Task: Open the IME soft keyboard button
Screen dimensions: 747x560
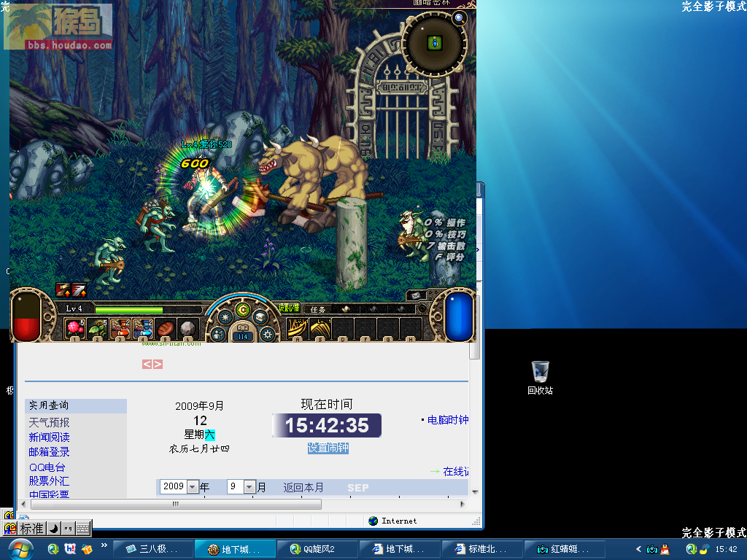Action: (83, 529)
